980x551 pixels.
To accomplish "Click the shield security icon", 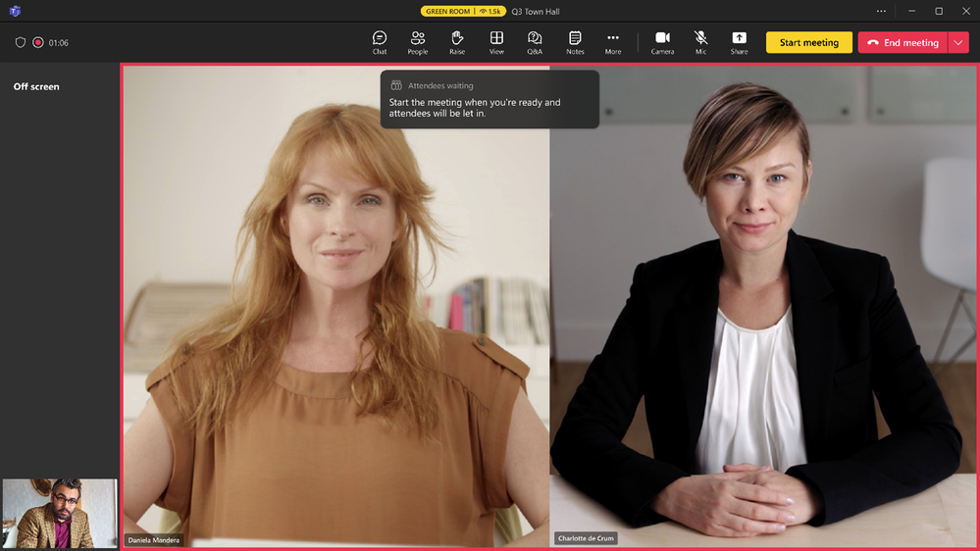I will click(x=20, y=42).
